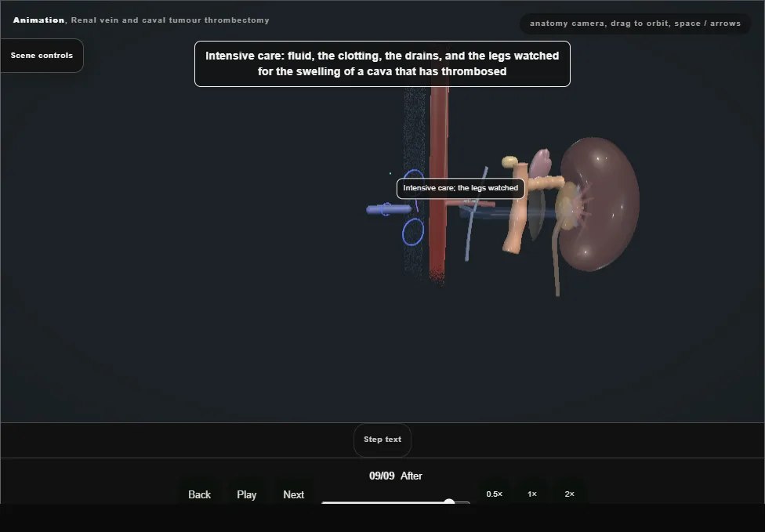The height and width of the screenshot is (532, 765).
Task: Advance with the Next button
Action: click(x=294, y=494)
